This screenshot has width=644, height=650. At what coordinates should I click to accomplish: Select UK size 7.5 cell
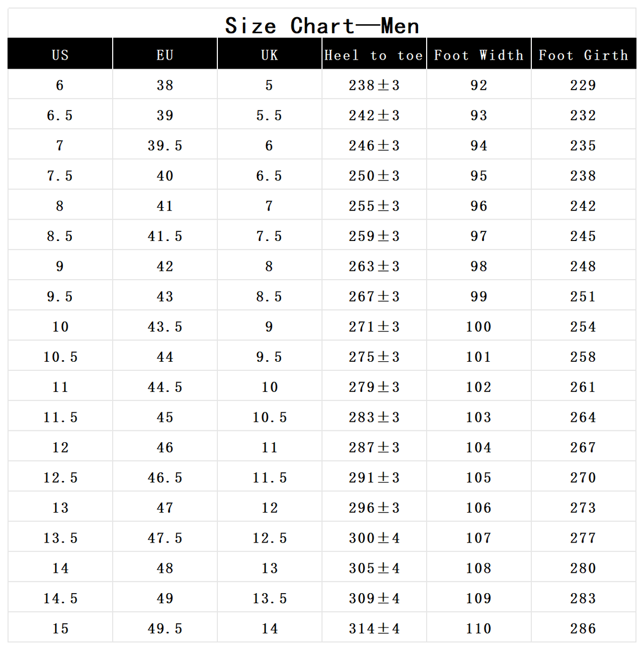pyautogui.click(x=269, y=235)
